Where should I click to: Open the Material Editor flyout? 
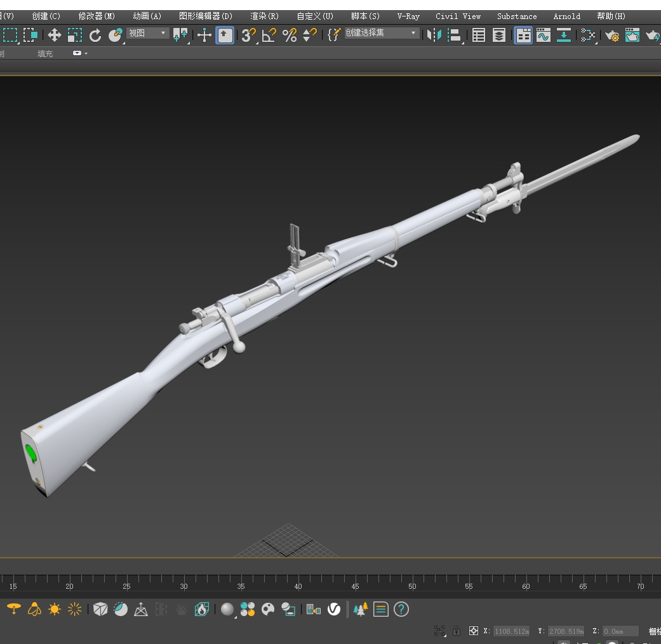[587, 35]
